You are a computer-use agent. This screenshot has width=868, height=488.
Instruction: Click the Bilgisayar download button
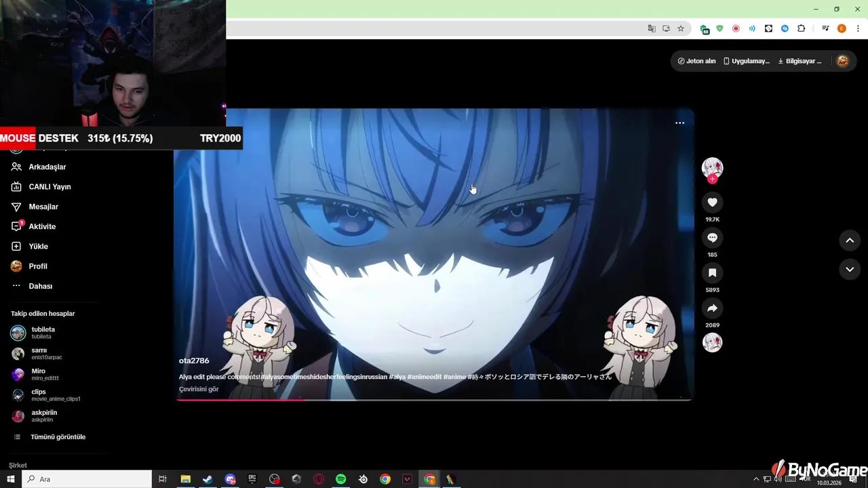pos(800,61)
